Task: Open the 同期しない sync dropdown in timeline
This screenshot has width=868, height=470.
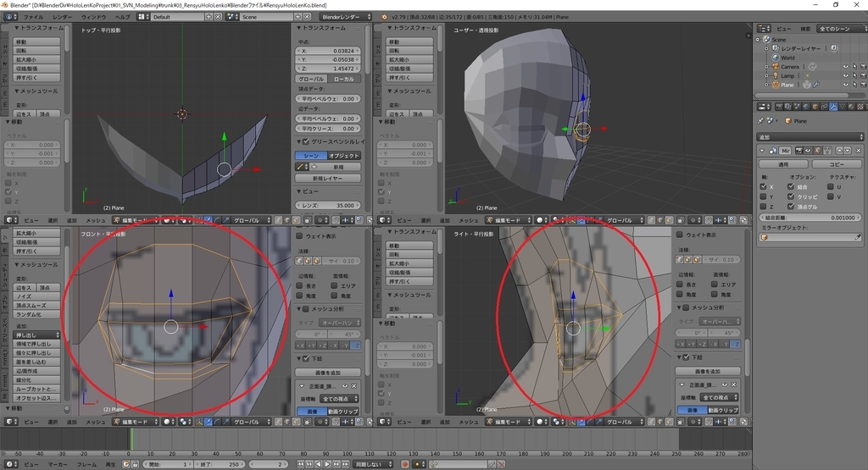Action: click(x=373, y=464)
